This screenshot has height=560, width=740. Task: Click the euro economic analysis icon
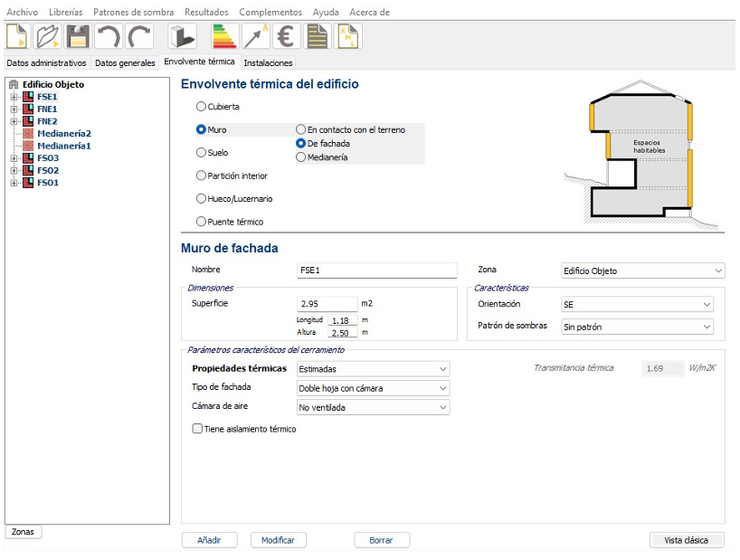287,37
